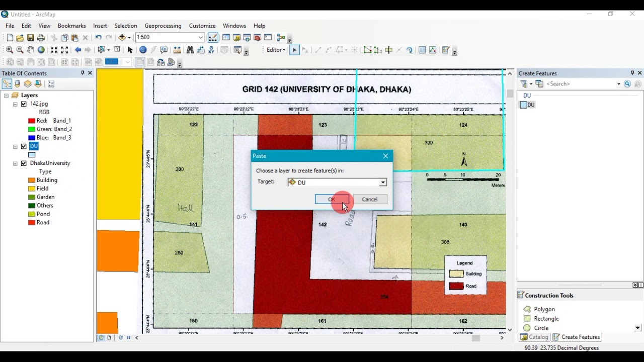
Task: Open the File menu
Action: tap(10, 26)
